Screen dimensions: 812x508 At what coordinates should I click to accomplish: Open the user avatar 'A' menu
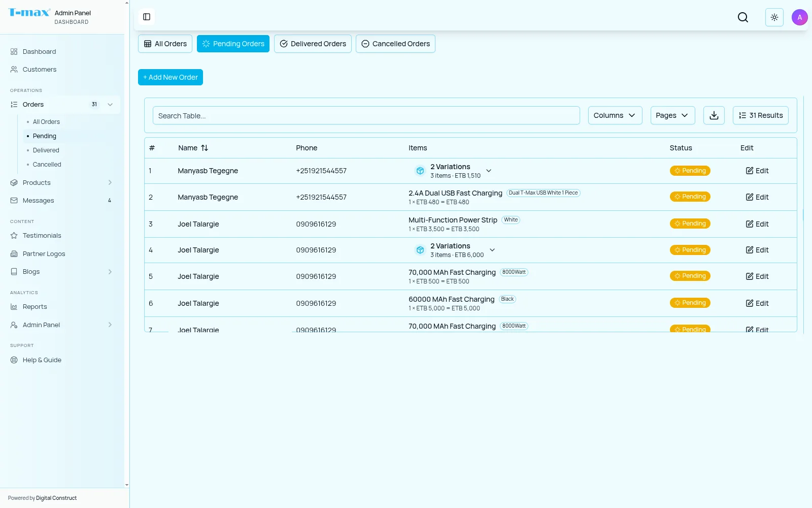coord(800,17)
